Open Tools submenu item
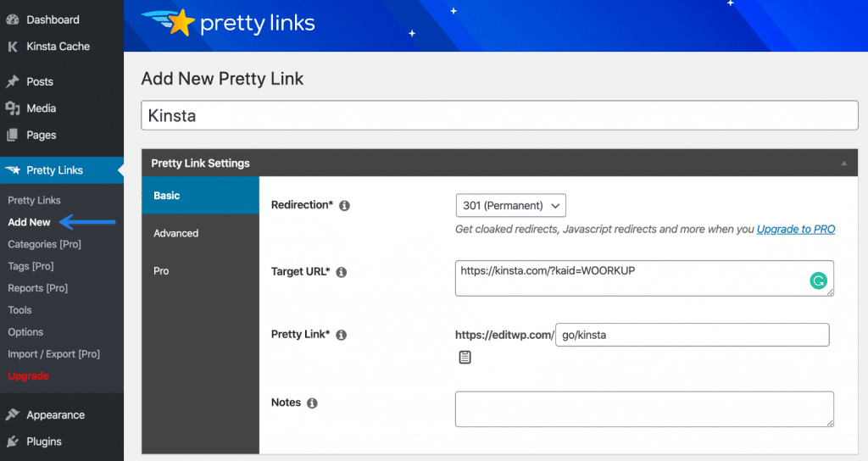The width and height of the screenshot is (868, 461). (19, 310)
